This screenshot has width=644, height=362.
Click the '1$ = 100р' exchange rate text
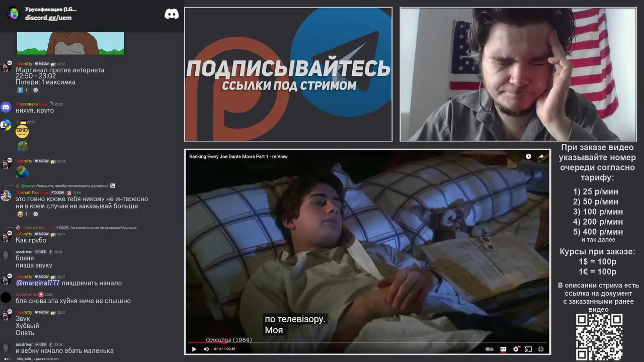point(598,262)
